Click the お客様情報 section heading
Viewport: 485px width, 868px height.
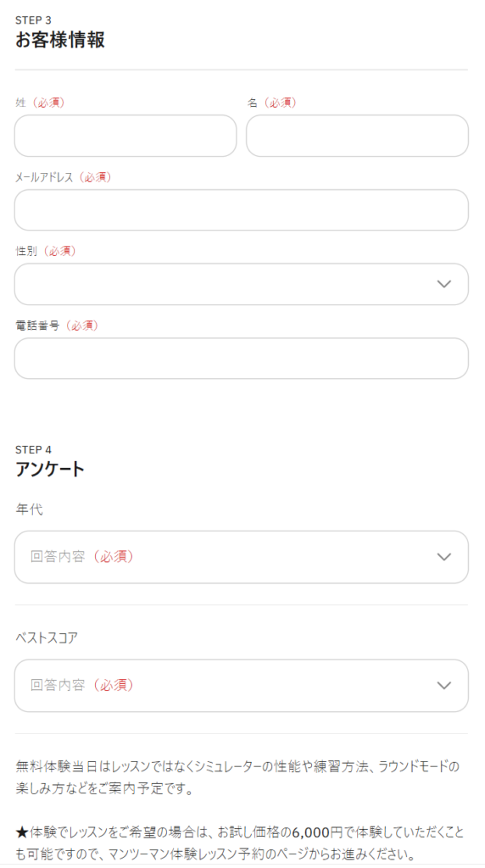click(x=60, y=41)
